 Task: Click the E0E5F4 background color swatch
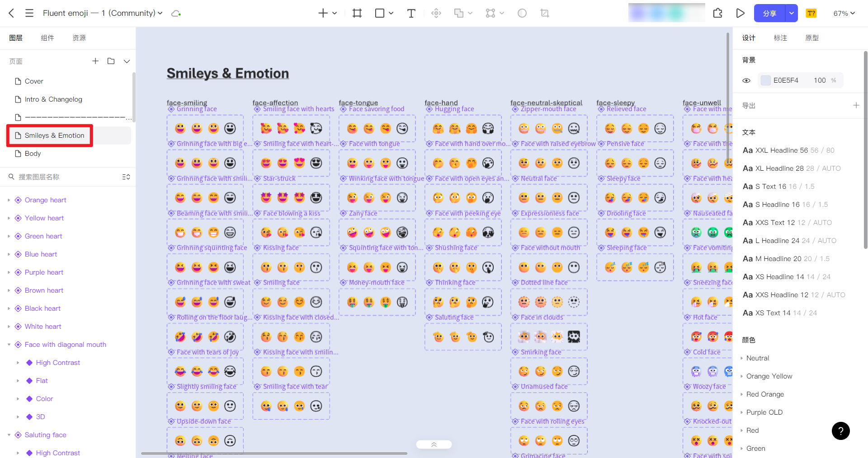[766, 80]
